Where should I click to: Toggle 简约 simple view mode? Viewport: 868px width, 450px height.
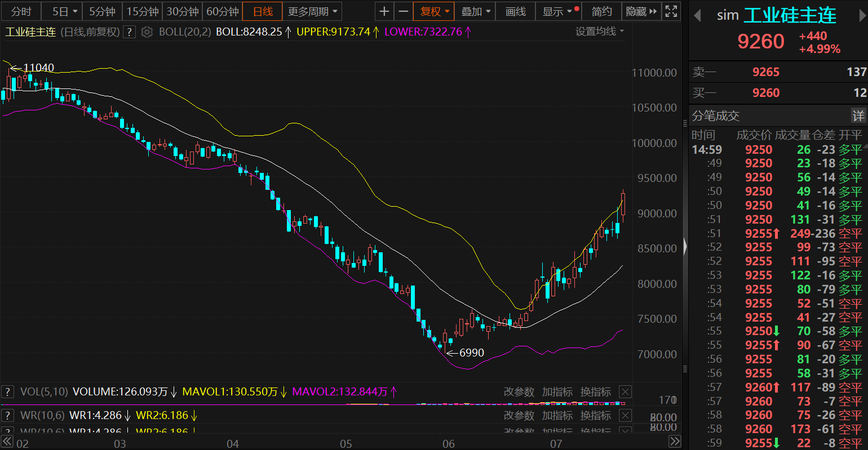[601, 11]
